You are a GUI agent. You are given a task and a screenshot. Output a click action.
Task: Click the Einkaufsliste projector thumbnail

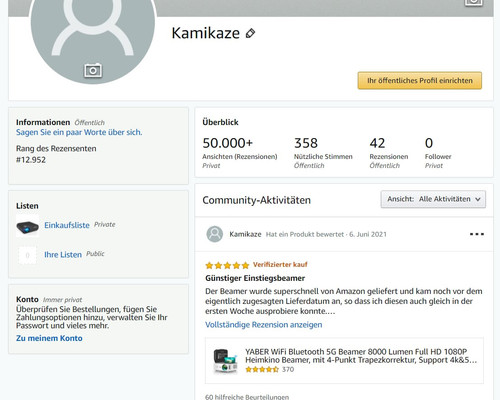click(27, 227)
